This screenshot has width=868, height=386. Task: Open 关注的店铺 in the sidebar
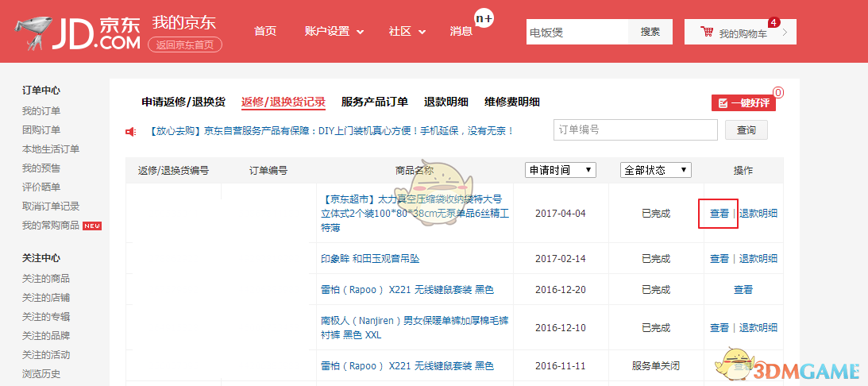pos(46,298)
